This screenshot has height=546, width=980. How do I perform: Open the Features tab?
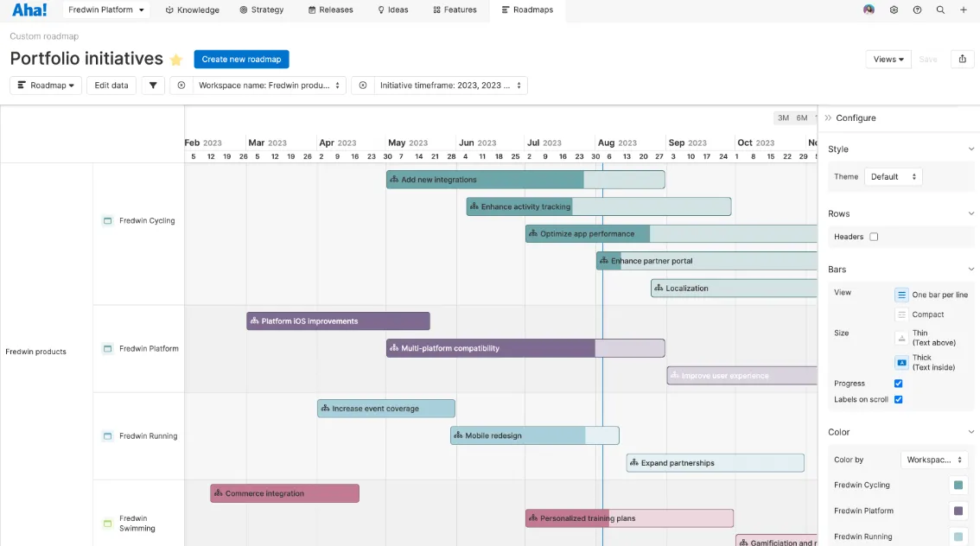(x=455, y=10)
